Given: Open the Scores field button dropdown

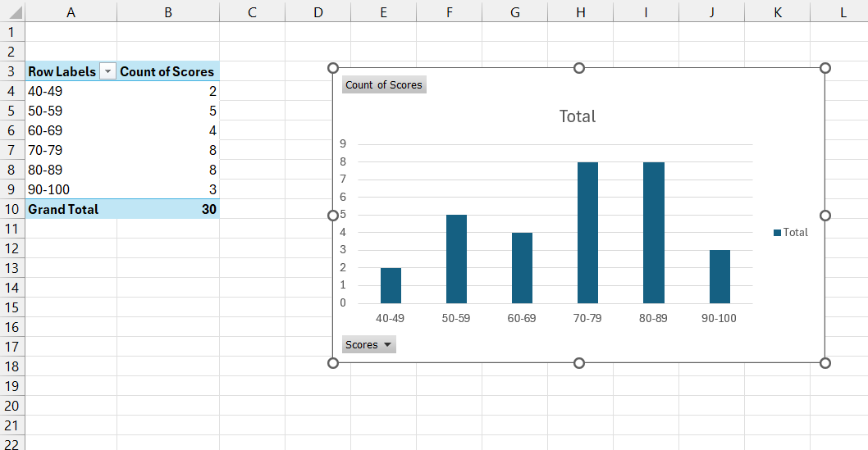Looking at the screenshot, I should coord(368,344).
